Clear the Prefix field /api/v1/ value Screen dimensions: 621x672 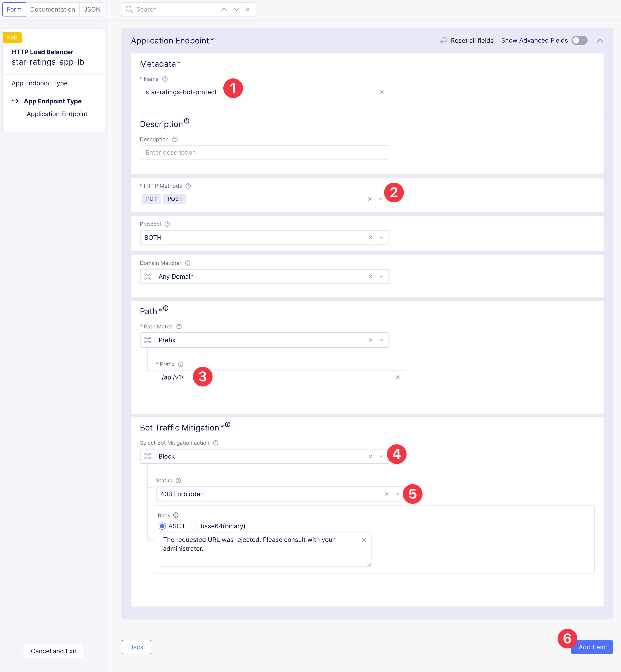click(398, 377)
